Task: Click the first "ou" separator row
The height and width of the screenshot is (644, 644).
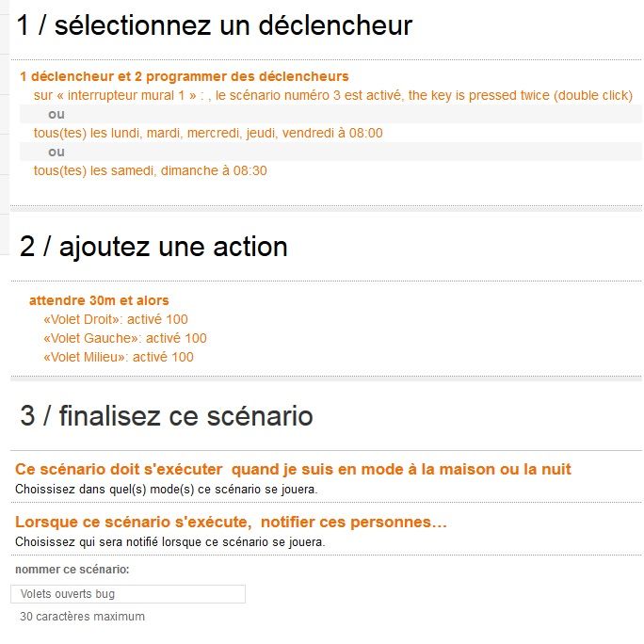Action: tap(56, 114)
